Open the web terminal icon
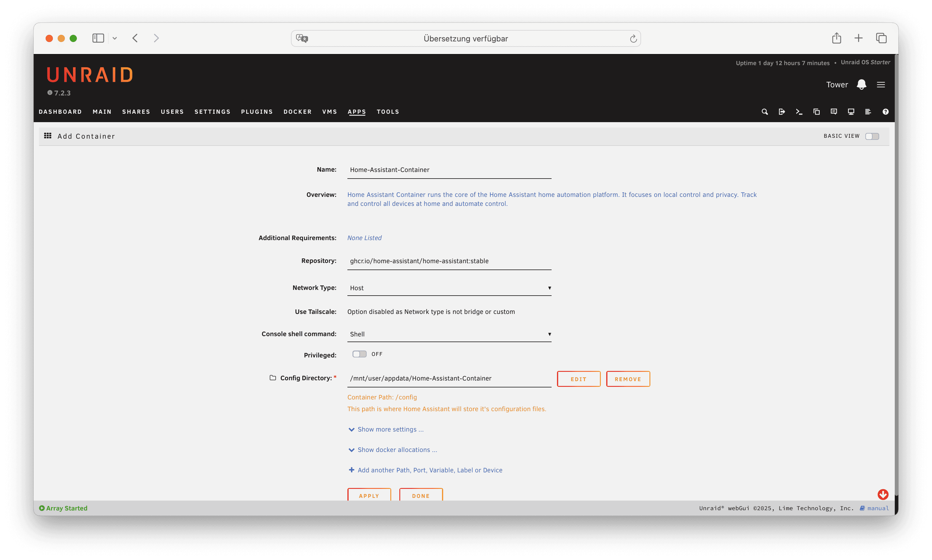Viewport: 932px width, 560px height. pyautogui.click(x=799, y=112)
